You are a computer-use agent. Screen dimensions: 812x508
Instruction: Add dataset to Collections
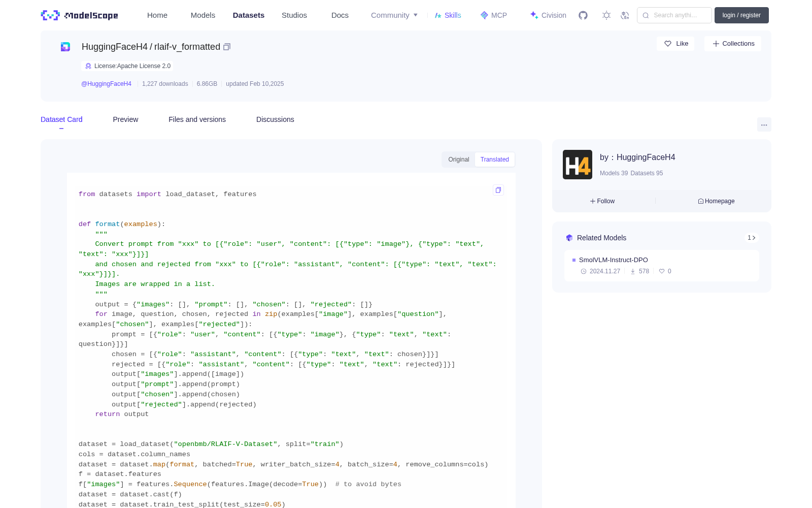pyautogui.click(x=733, y=44)
